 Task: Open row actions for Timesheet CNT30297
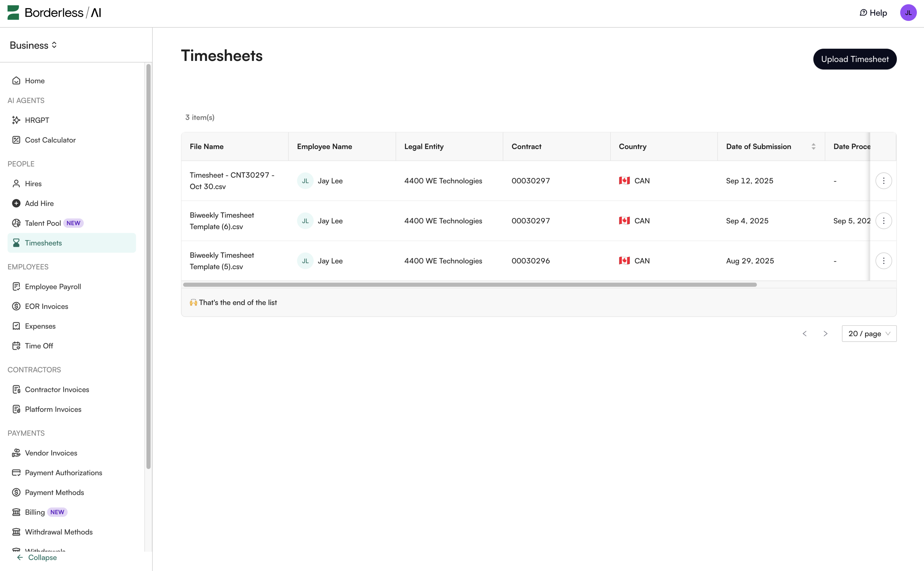884,180
